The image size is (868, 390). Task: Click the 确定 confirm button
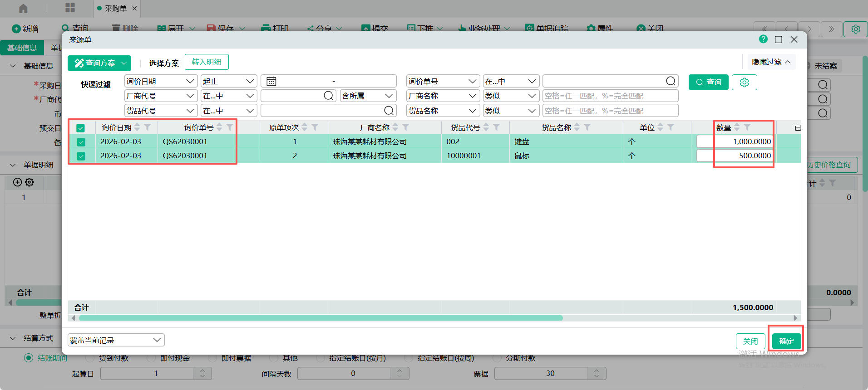point(786,341)
